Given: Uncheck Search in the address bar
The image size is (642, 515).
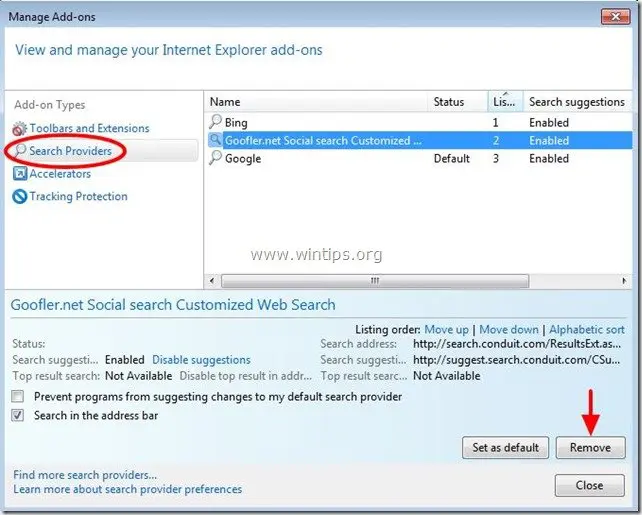Looking at the screenshot, I should pos(18,415).
